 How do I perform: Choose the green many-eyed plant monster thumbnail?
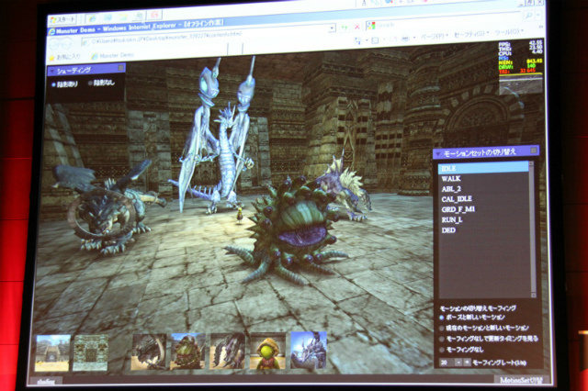(188, 352)
